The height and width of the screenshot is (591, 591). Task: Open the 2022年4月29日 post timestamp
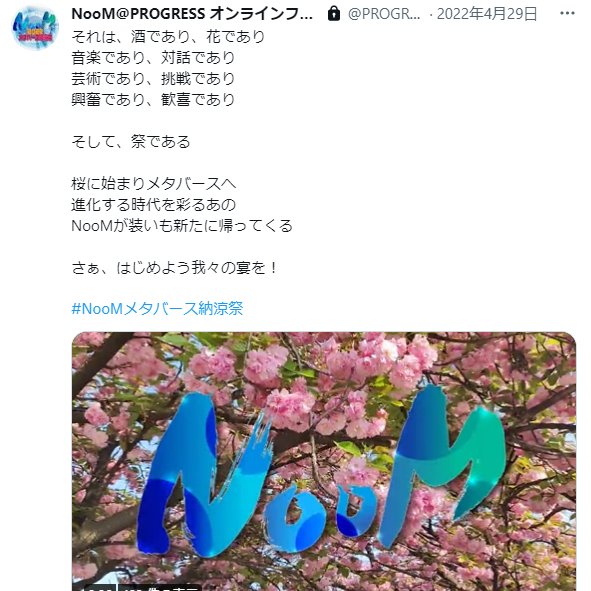point(487,14)
